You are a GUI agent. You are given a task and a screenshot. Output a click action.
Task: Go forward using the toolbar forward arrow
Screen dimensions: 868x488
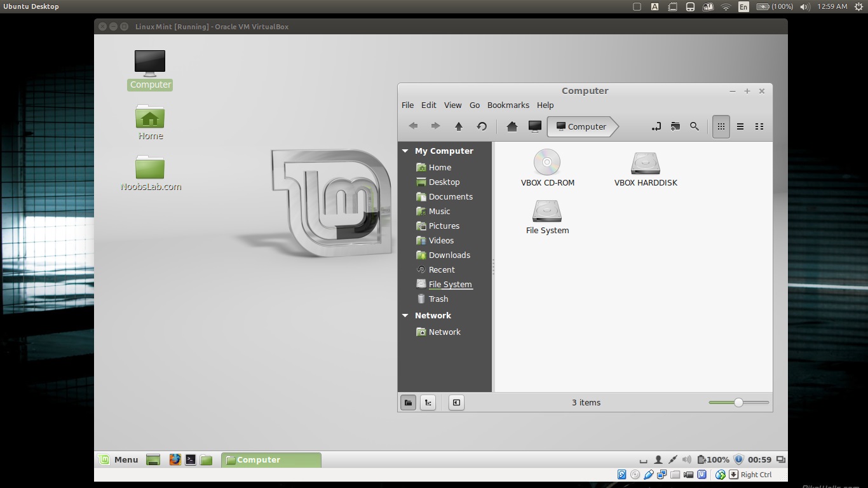[x=435, y=126]
